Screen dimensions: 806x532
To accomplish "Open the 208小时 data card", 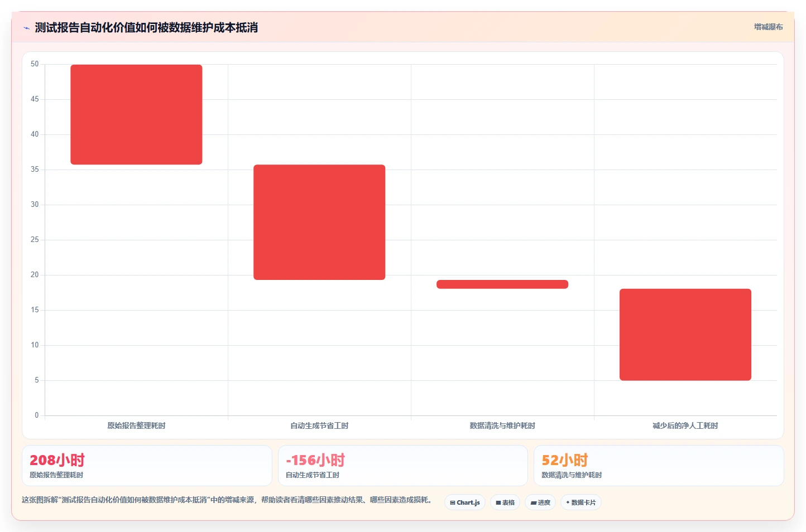I will tap(147, 466).
